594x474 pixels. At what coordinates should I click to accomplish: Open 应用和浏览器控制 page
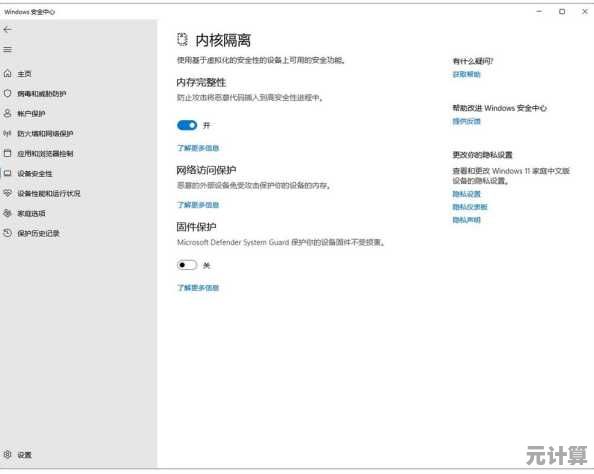pos(45,153)
